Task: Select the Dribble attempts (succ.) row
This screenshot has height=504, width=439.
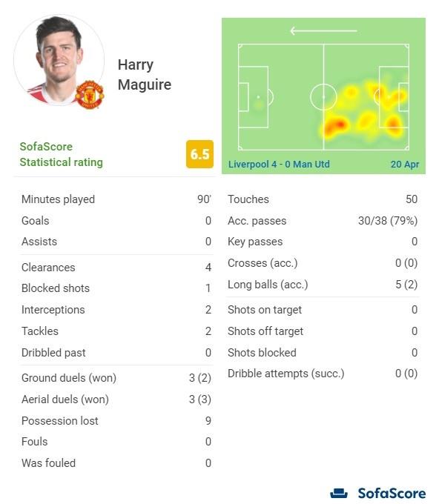Action: (323, 374)
